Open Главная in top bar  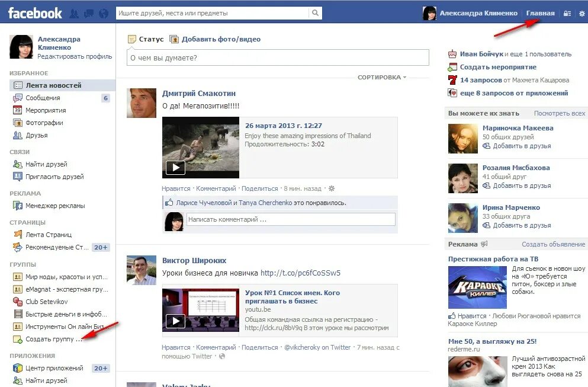click(540, 13)
